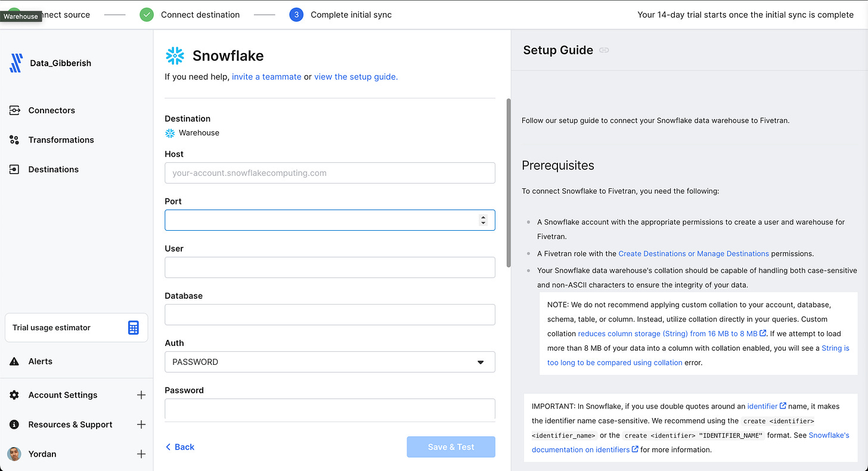Image resolution: width=868 pixels, height=471 pixels.
Task: Click the Resources & Support info icon
Action: tap(14, 424)
